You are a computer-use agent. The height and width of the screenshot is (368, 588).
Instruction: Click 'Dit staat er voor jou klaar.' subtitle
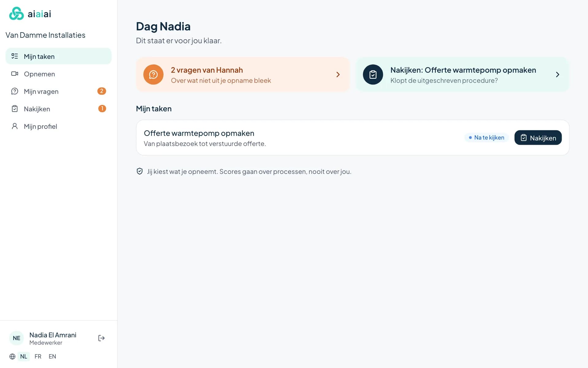(x=179, y=40)
